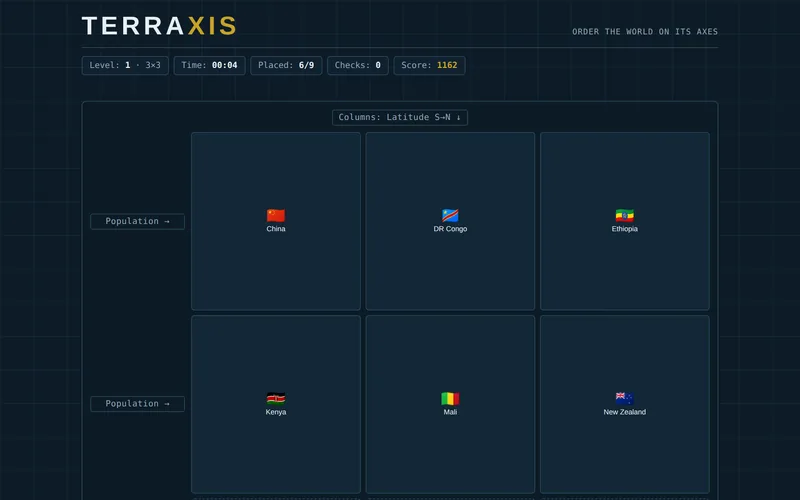Click the Score 1162 status chip

(429, 65)
